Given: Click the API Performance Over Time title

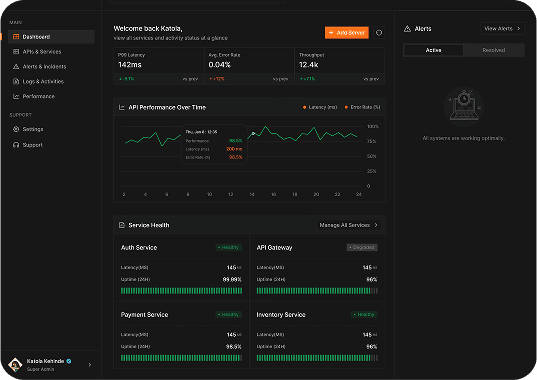Looking at the screenshot, I should coord(167,107).
